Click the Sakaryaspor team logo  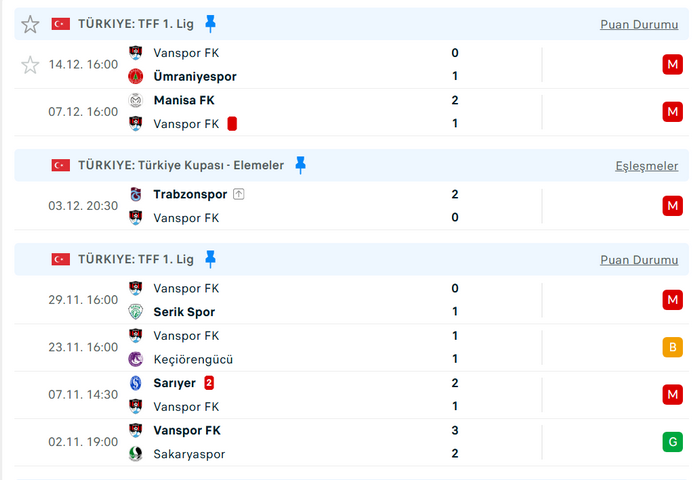136,454
